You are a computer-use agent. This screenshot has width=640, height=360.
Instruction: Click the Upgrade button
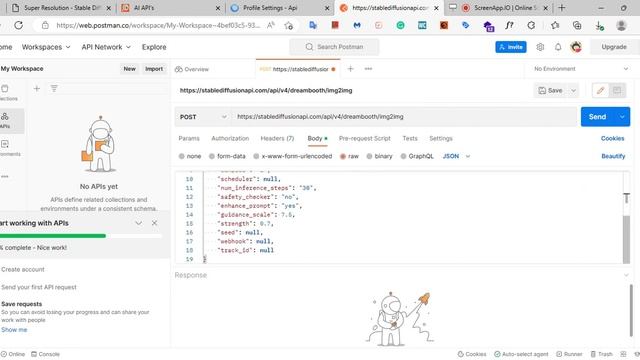(613, 47)
